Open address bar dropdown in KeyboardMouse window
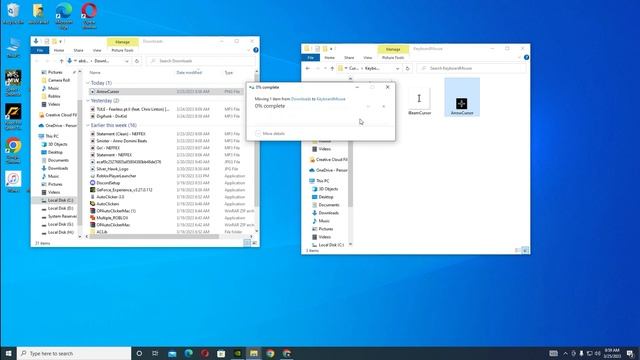This screenshot has width=640, height=360. [x=398, y=69]
